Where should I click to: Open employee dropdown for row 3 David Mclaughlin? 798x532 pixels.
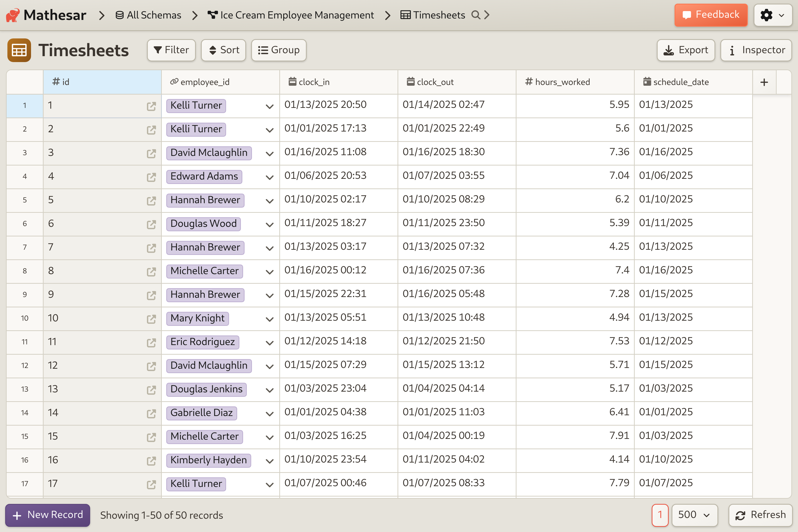pyautogui.click(x=269, y=154)
